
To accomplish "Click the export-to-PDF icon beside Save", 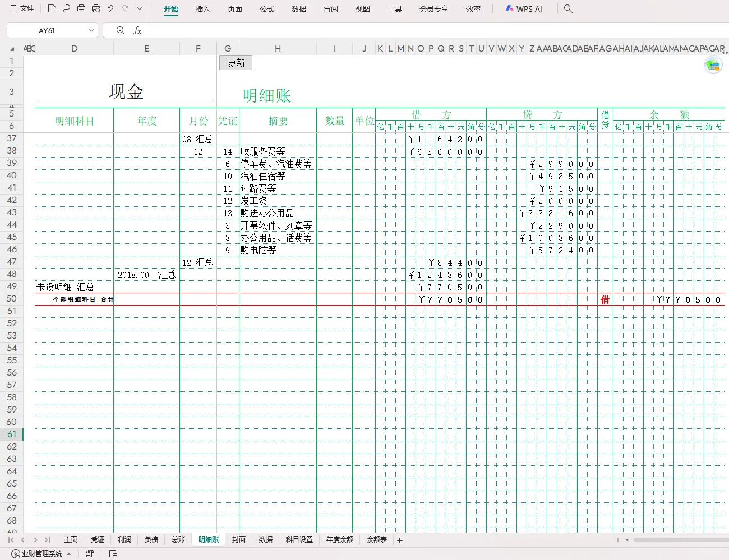I will (x=67, y=8).
